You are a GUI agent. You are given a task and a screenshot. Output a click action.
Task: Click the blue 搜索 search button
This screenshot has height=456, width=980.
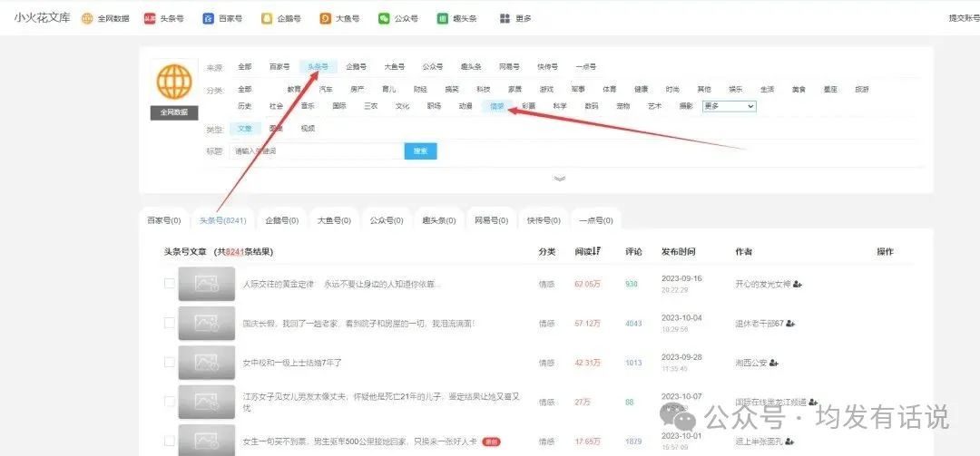[x=421, y=151]
